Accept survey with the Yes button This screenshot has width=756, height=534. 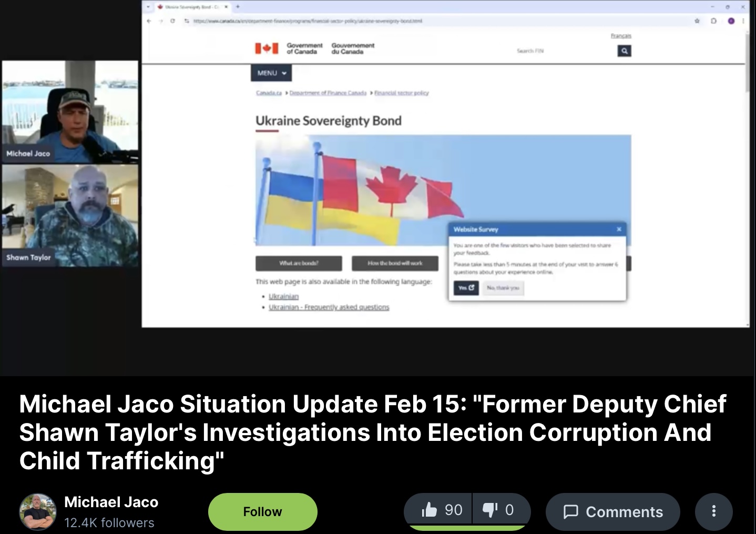466,288
